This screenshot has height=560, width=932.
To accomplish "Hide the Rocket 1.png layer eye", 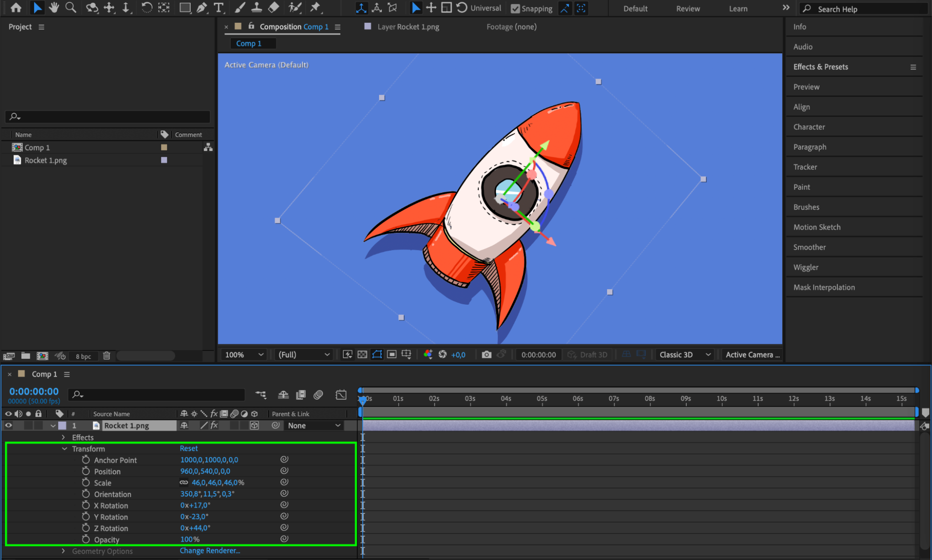I will tap(8, 425).
